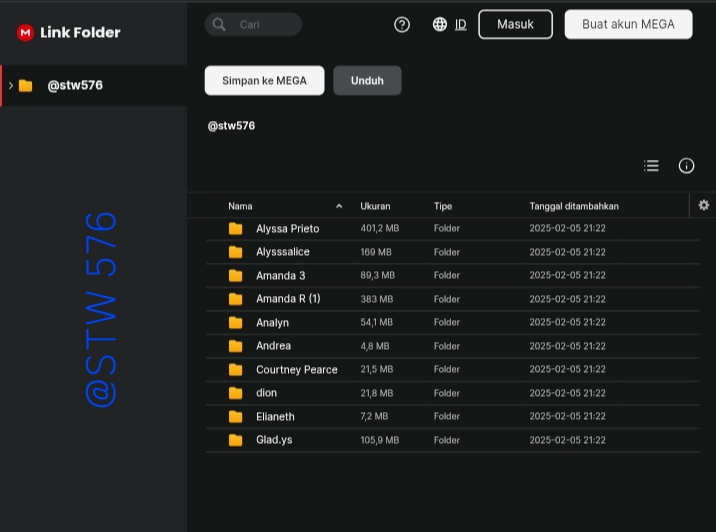Select @stw576 in sidebar tree

coord(94,85)
